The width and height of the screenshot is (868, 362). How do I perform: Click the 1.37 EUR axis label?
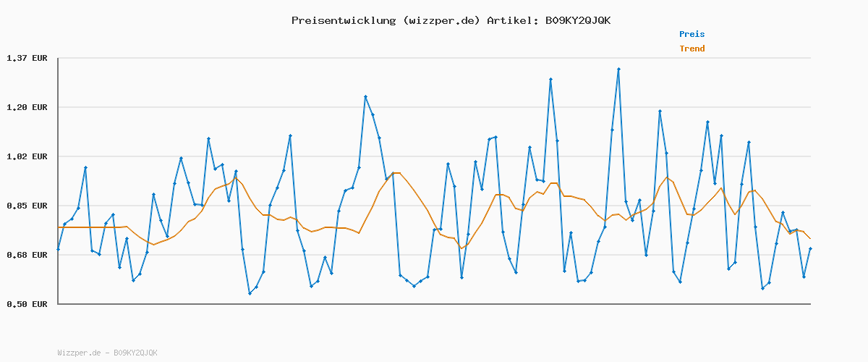pyautogui.click(x=27, y=58)
